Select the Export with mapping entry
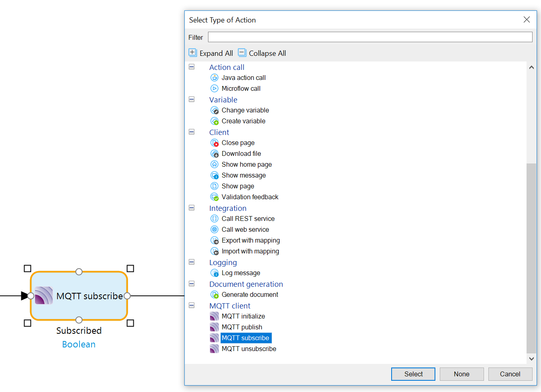541x392 pixels. click(251, 240)
